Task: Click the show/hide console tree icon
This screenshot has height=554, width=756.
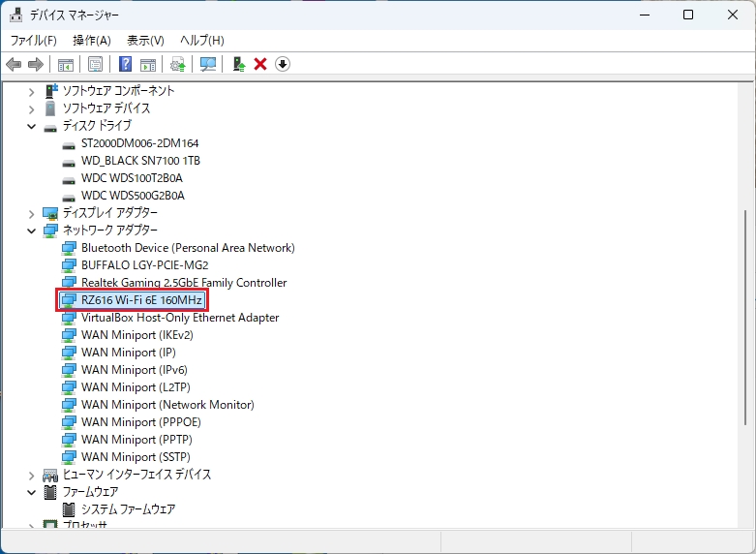Action: point(65,64)
